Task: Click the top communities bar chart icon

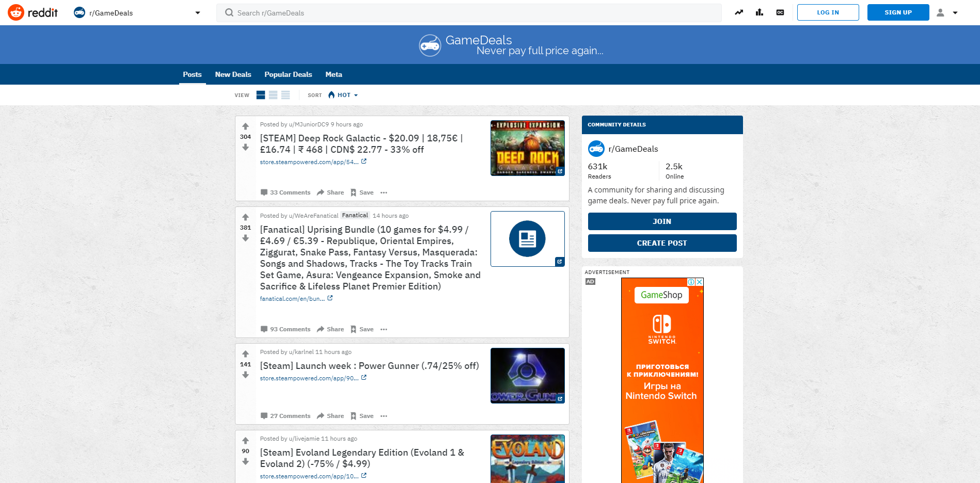Action: point(759,12)
